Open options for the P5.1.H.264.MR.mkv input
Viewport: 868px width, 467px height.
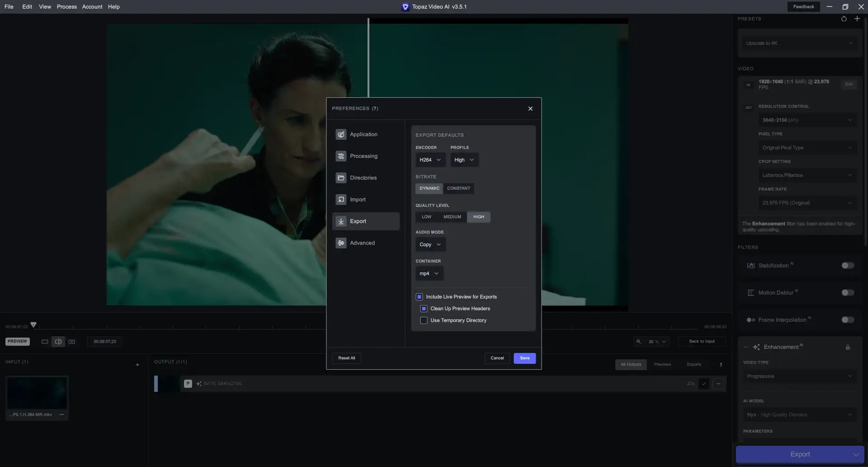[x=61, y=415]
